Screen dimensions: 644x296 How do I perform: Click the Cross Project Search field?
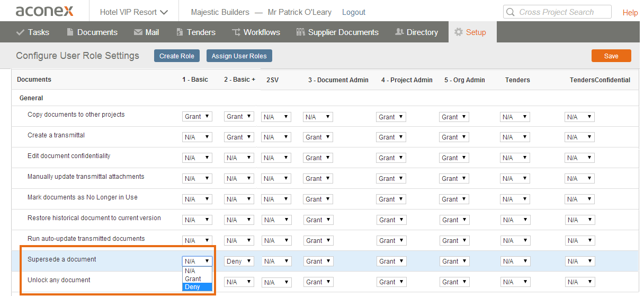pyautogui.click(x=557, y=12)
